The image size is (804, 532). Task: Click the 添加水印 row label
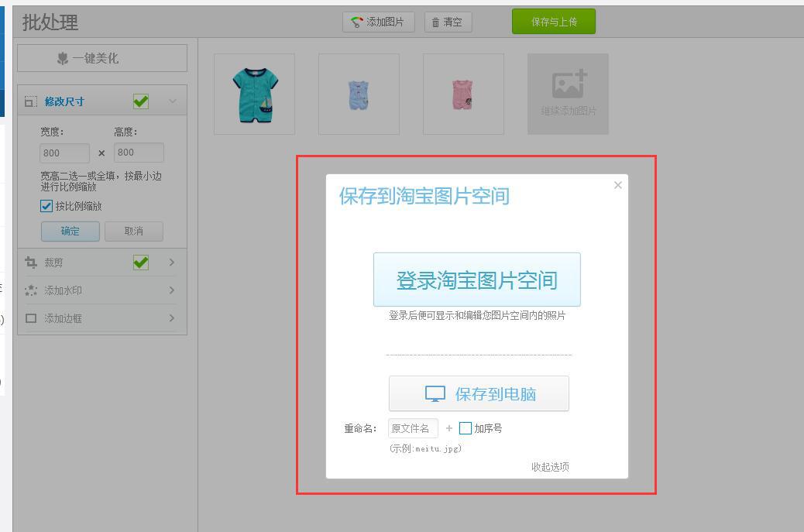63,290
